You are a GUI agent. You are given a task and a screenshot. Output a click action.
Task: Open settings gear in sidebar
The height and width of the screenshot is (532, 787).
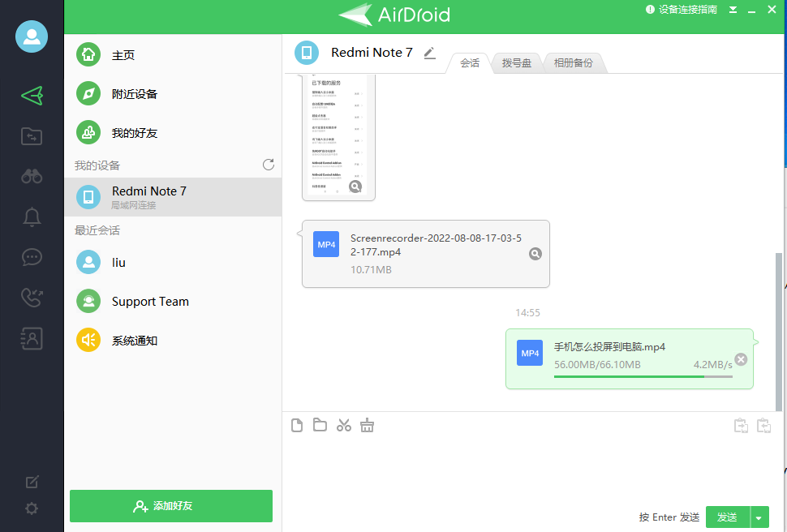pos(32,508)
